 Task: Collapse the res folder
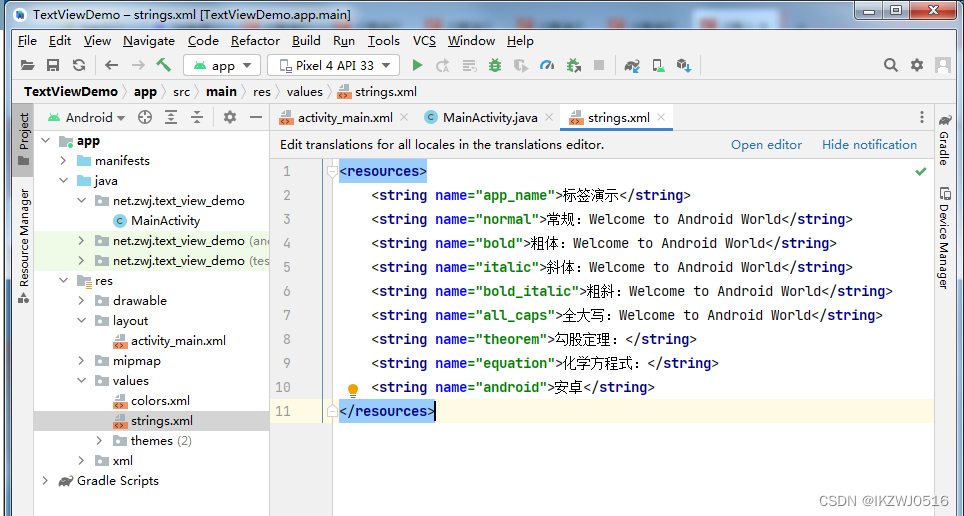63,280
